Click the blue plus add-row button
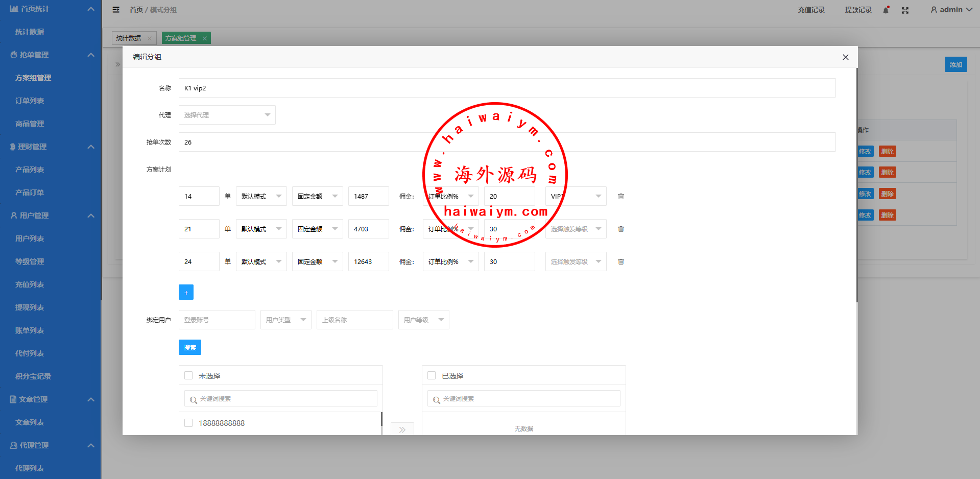The width and height of the screenshot is (980, 479). click(186, 292)
